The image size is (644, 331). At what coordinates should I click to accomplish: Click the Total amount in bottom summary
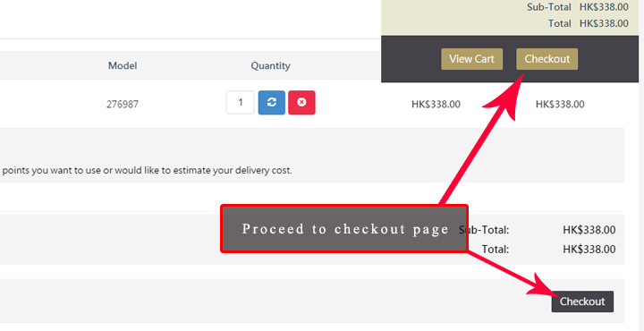pyautogui.click(x=589, y=250)
